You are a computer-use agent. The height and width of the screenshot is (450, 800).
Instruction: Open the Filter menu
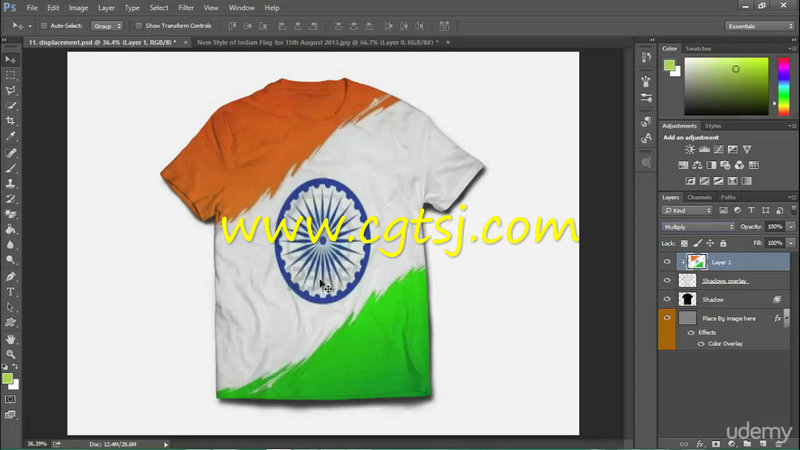pyautogui.click(x=186, y=8)
